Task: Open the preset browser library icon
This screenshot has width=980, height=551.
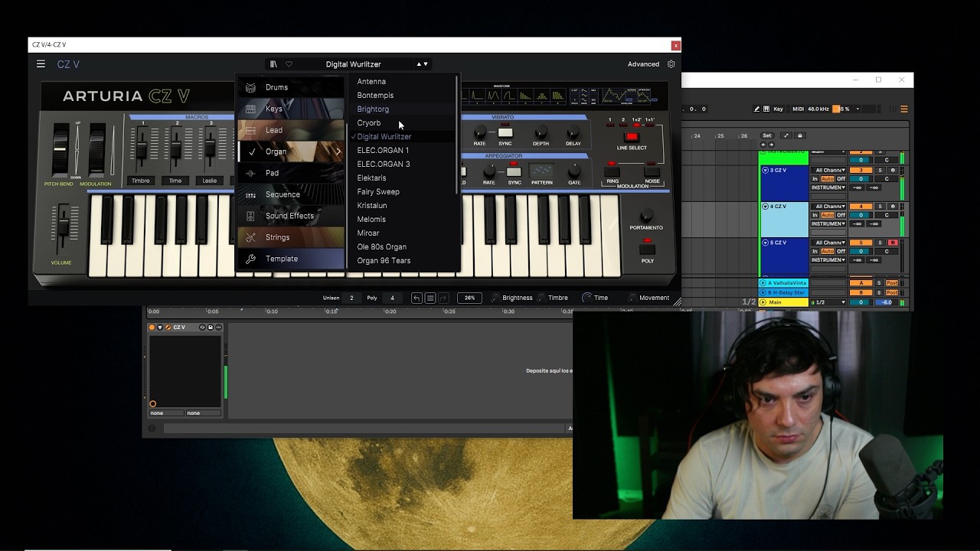Action: coord(273,64)
